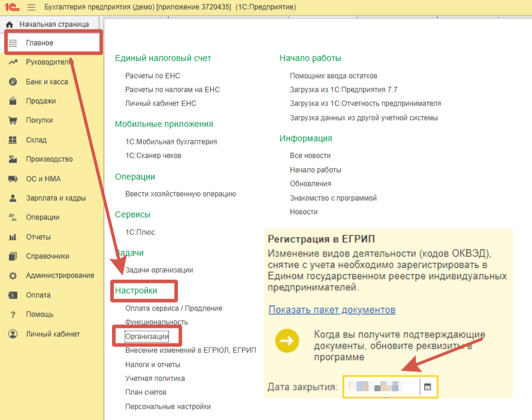The width and height of the screenshot is (532, 420).
Task: Click the Помощь question mark icon
Action: [13, 315]
